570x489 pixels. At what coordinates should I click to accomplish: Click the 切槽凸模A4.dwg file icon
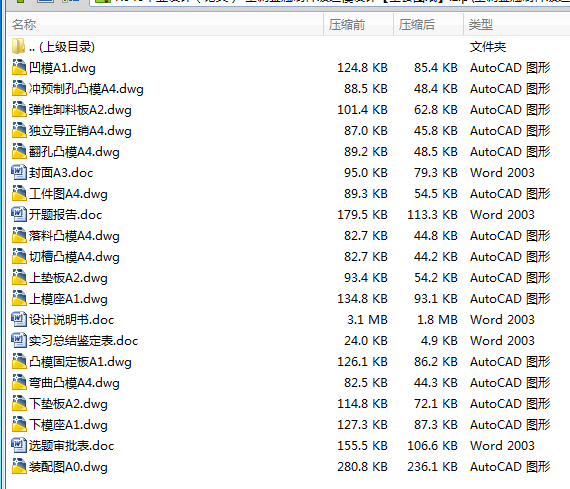tap(19, 257)
